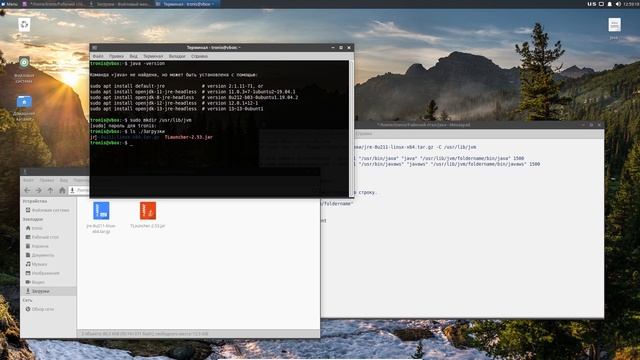Viewport: 640px width, 360px height.
Task: Open the display indicator in the system tray
Action: point(601,4)
